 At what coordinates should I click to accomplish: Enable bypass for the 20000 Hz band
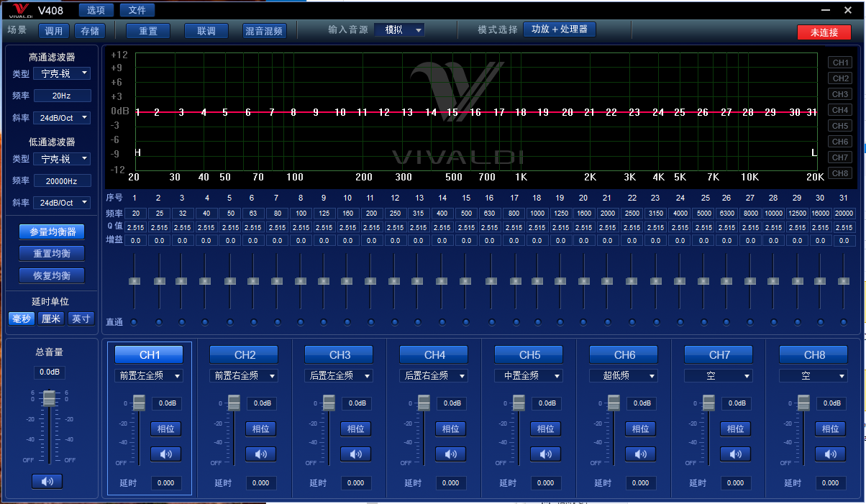(x=844, y=322)
